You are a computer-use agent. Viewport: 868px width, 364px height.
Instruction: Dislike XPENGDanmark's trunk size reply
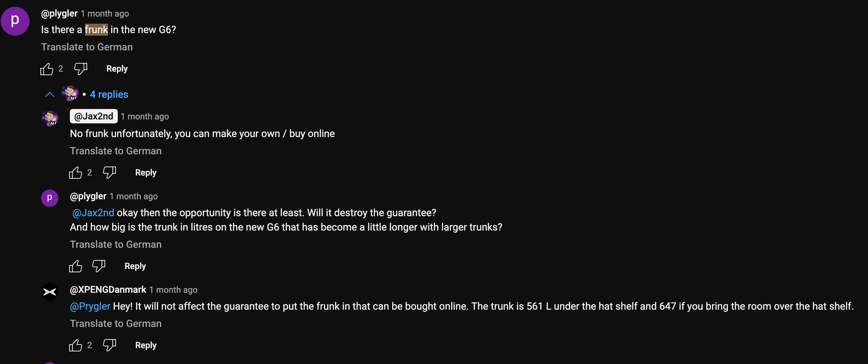pyautogui.click(x=109, y=345)
